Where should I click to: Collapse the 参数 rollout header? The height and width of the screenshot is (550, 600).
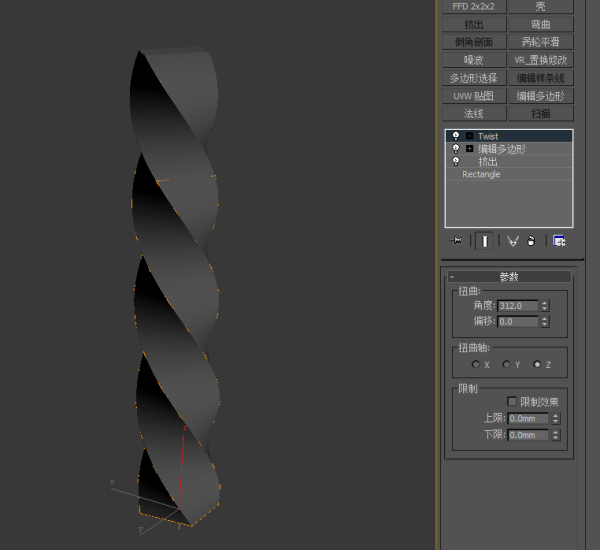509,276
